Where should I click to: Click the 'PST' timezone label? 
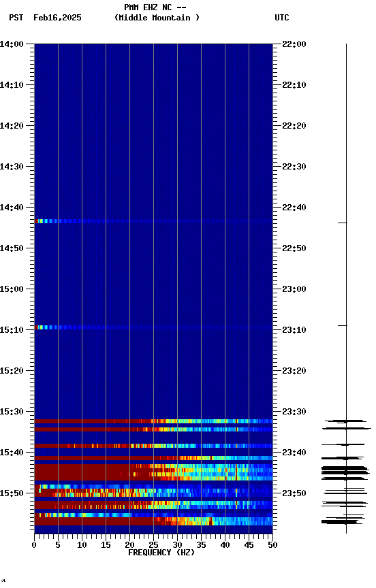coord(16,18)
